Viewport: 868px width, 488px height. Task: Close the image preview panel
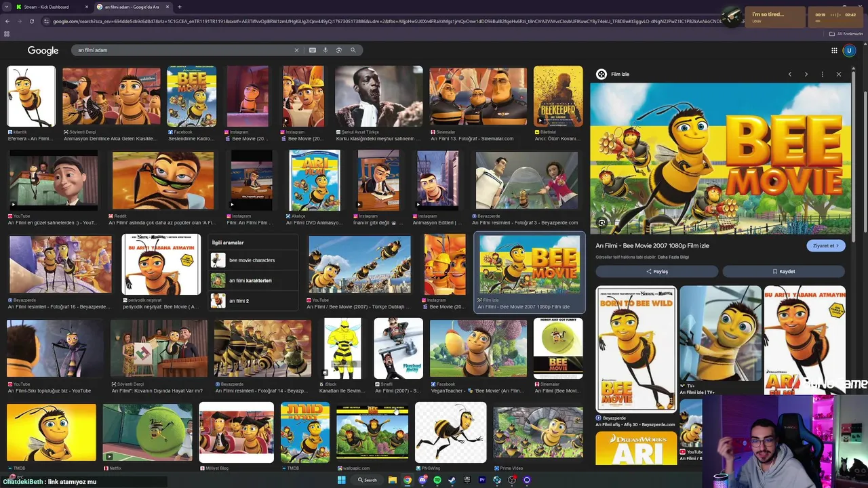tap(839, 74)
